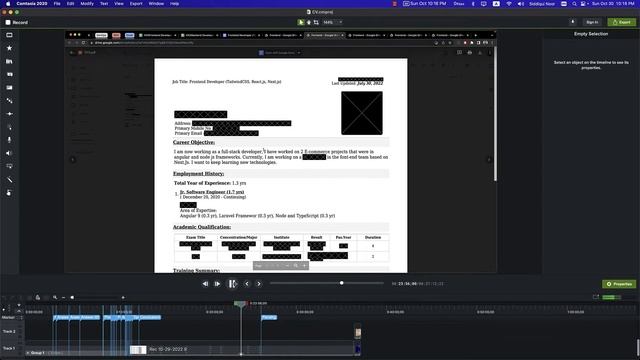Click the download icon near Sign In
This screenshot has width=640, height=360.
click(573, 22)
